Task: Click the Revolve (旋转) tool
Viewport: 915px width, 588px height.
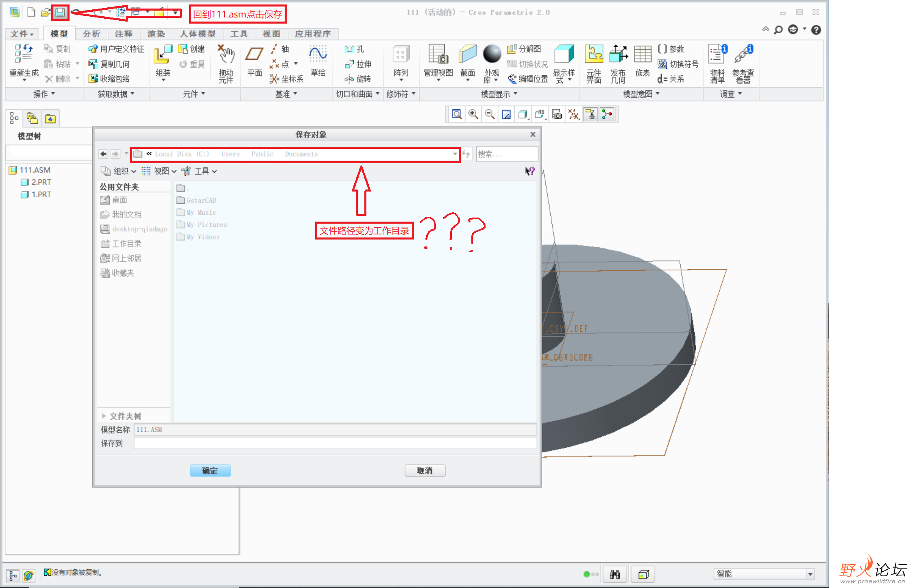Action: 358,78
